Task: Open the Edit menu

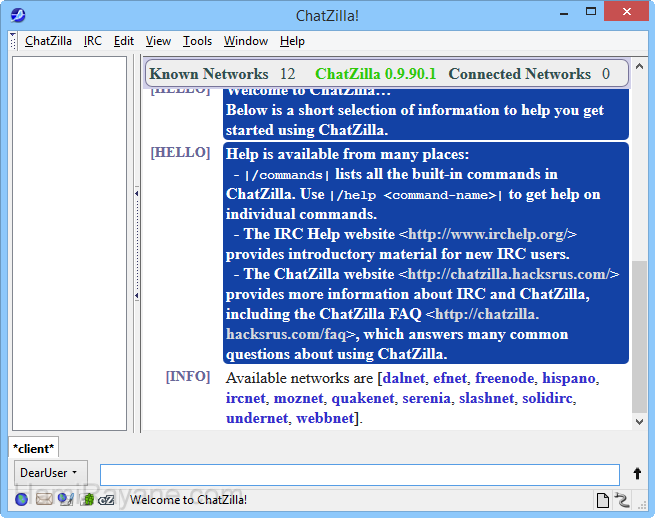Action: point(124,41)
